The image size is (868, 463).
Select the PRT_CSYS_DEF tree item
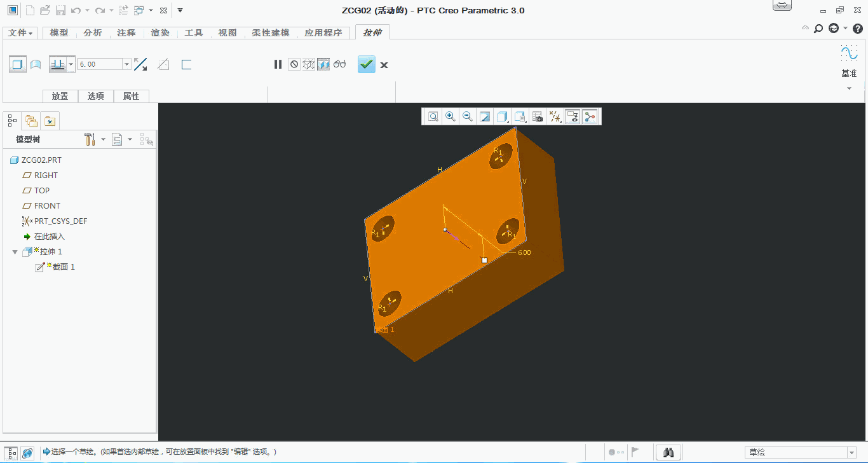coord(55,221)
